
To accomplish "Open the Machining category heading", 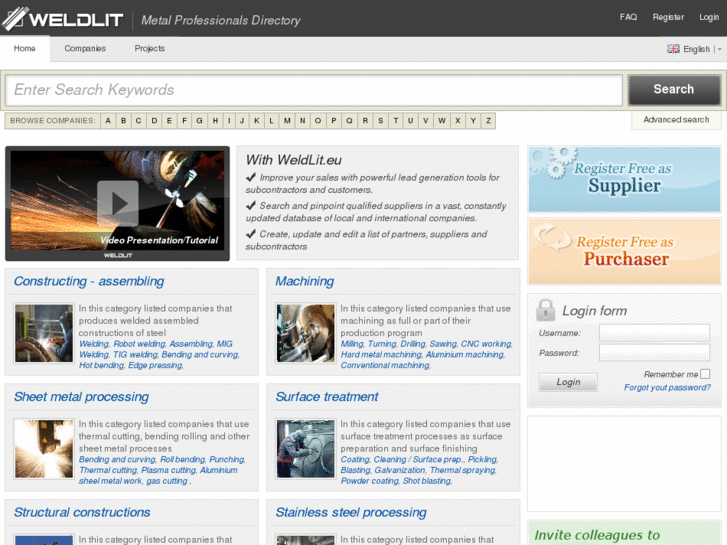I will click(x=305, y=282).
